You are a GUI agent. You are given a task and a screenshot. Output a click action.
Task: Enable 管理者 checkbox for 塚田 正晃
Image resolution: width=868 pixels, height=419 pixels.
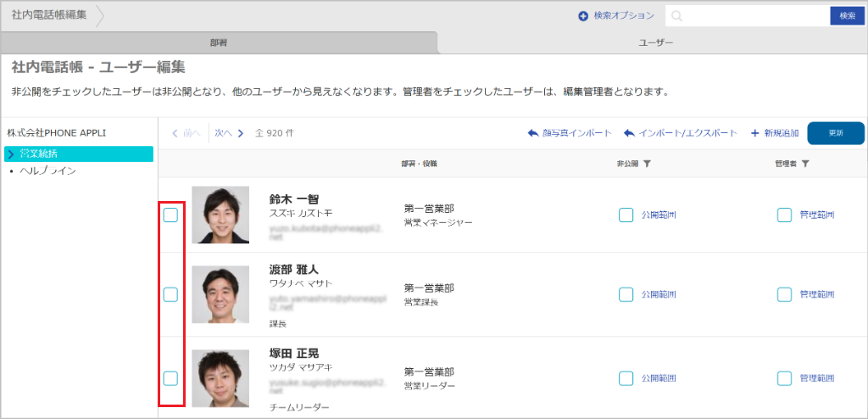pos(784,378)
